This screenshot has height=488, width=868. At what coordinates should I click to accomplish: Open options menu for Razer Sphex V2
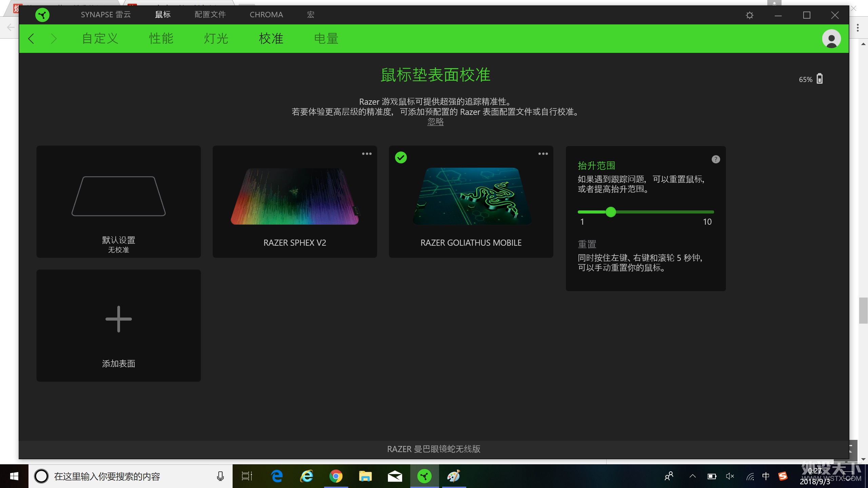tap(367, 154)
